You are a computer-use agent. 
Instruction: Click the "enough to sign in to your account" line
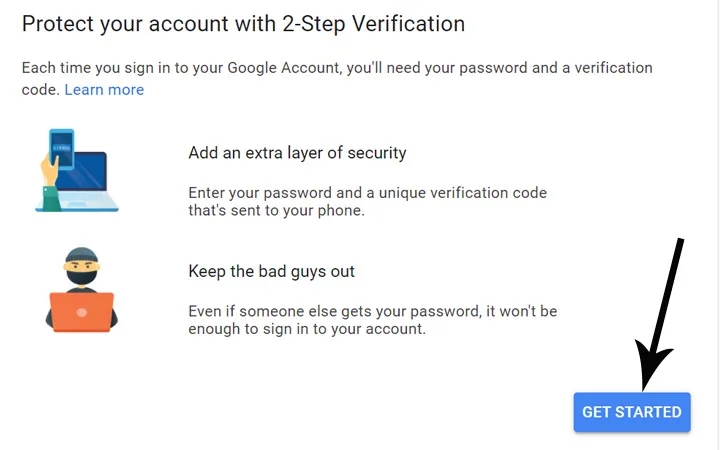(307, 329)
